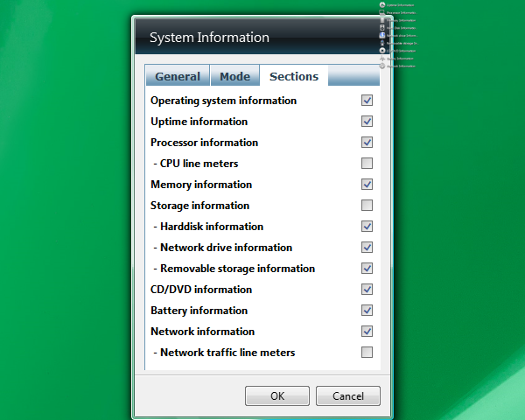525x420 pixels.
Task: Click the '- Harddisk information' label
Action: [x=208, y=227]
